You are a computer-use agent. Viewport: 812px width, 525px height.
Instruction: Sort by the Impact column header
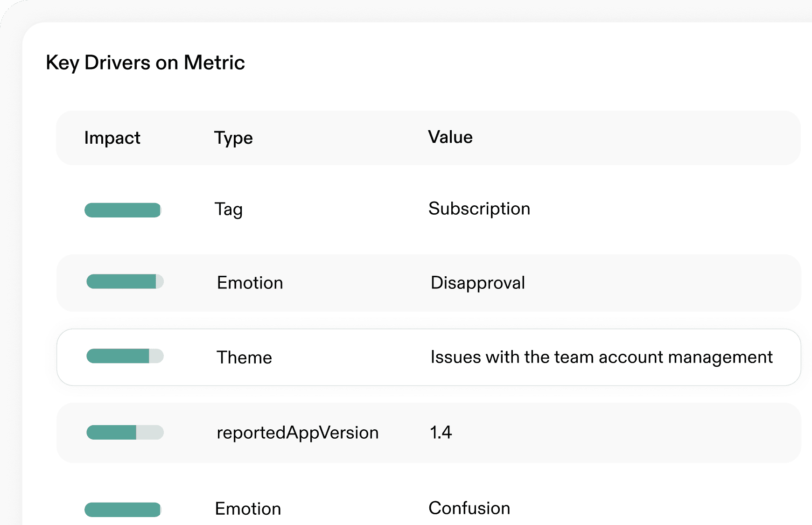[x=112, y=138]
